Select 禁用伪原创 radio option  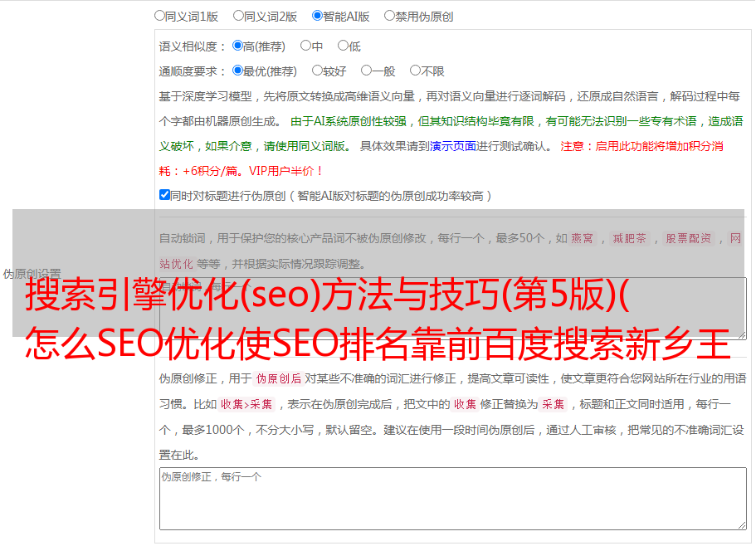(389, 16)
